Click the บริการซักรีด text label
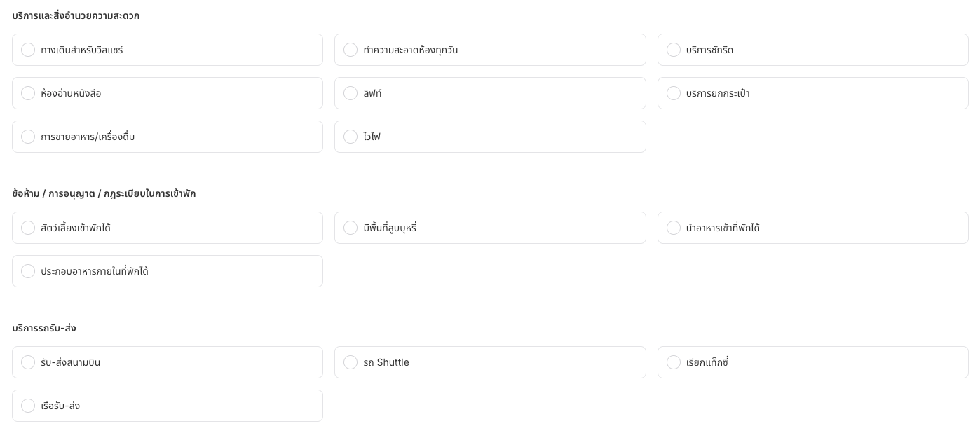This screenshot has height=433, width=980. coord(709,50)
